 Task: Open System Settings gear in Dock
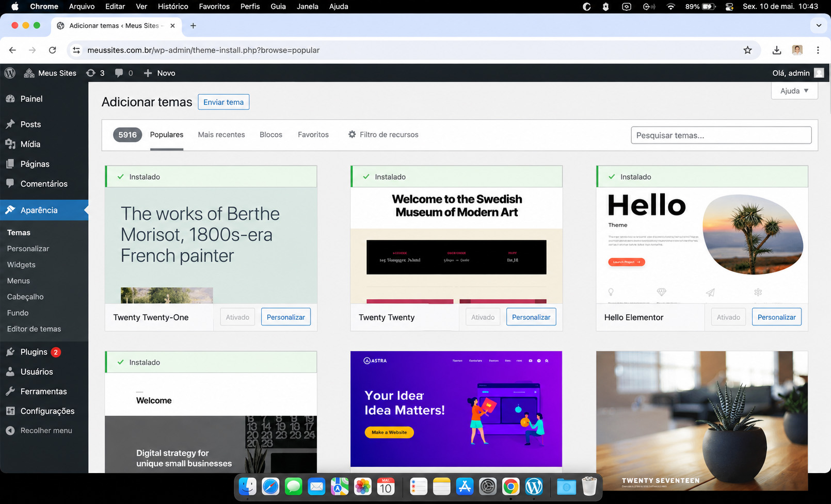[x=488, y=486]
